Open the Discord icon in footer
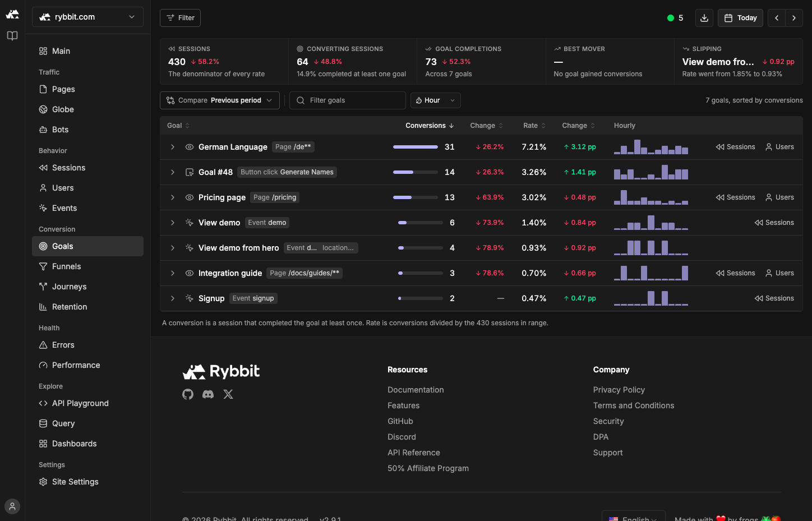812x521 pixels. click(208, 394)
